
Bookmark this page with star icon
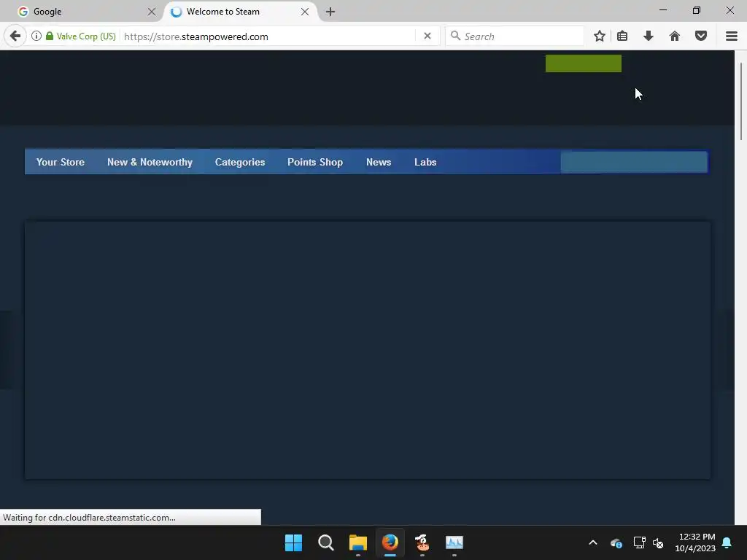point(600,36)
